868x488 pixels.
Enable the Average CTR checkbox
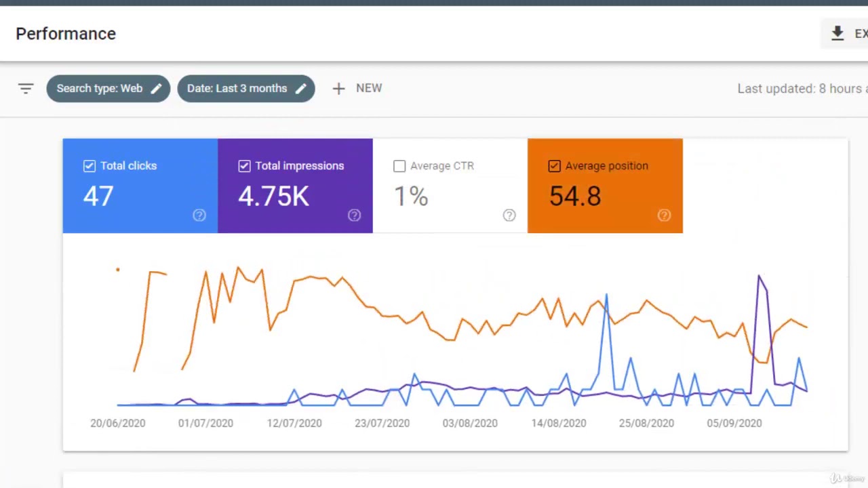[x=399, y=166]
